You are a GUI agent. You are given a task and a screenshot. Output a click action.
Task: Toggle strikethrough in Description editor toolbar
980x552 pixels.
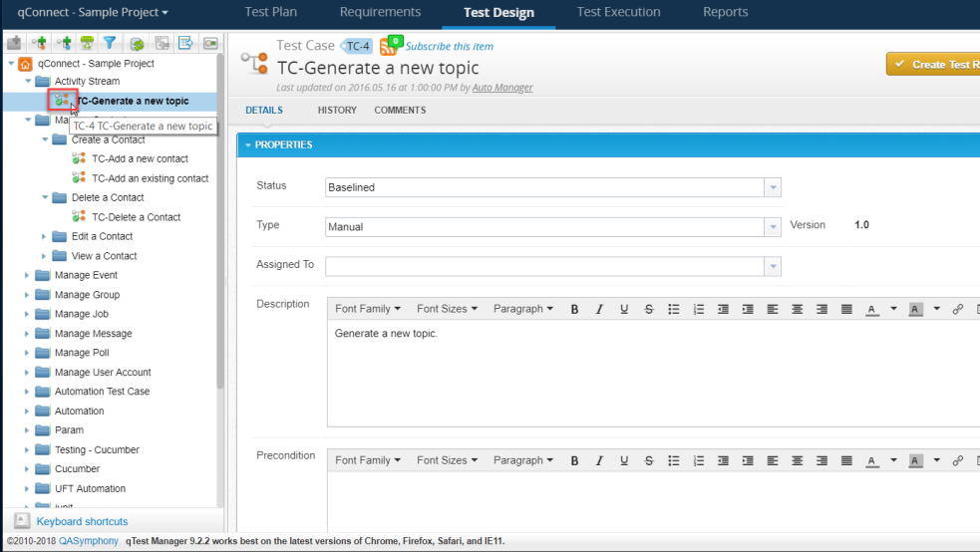[649, 309]
